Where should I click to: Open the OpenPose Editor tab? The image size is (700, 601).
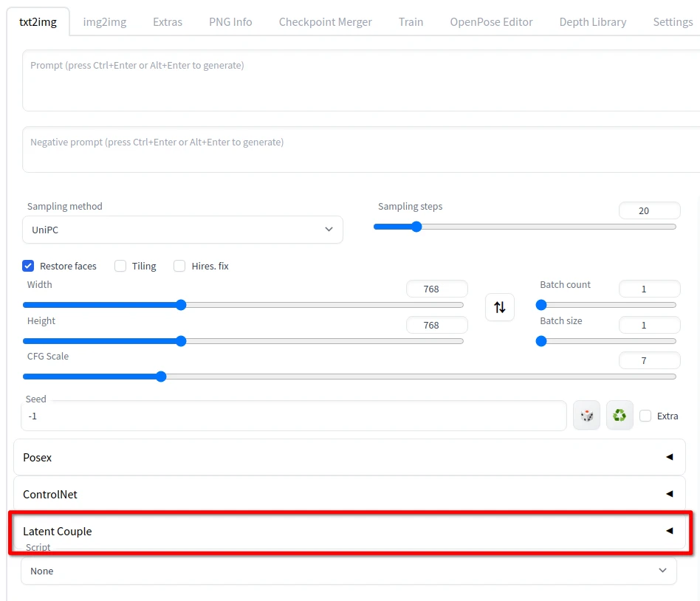491,21
